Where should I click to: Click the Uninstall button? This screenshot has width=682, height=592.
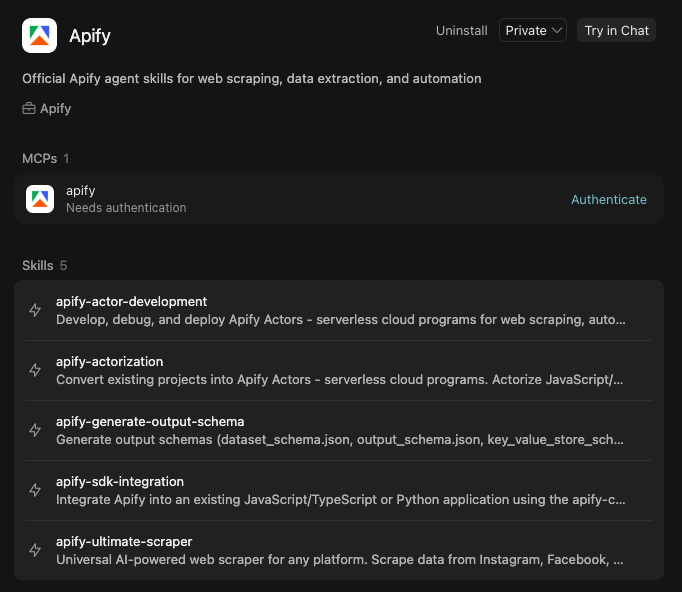461,30
